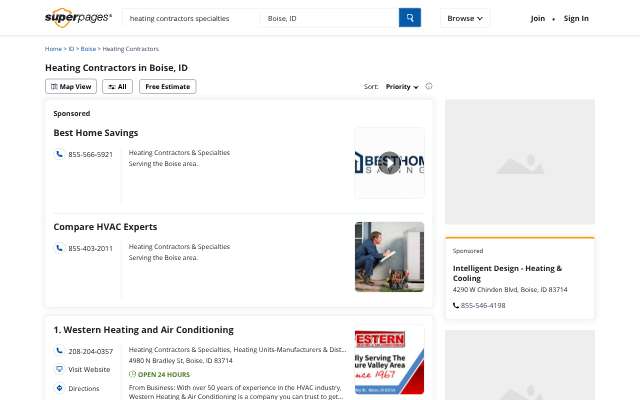Click address 4290 W Chinden Blvd
Viewport: 640px width, 400px height.
[510, 289]
